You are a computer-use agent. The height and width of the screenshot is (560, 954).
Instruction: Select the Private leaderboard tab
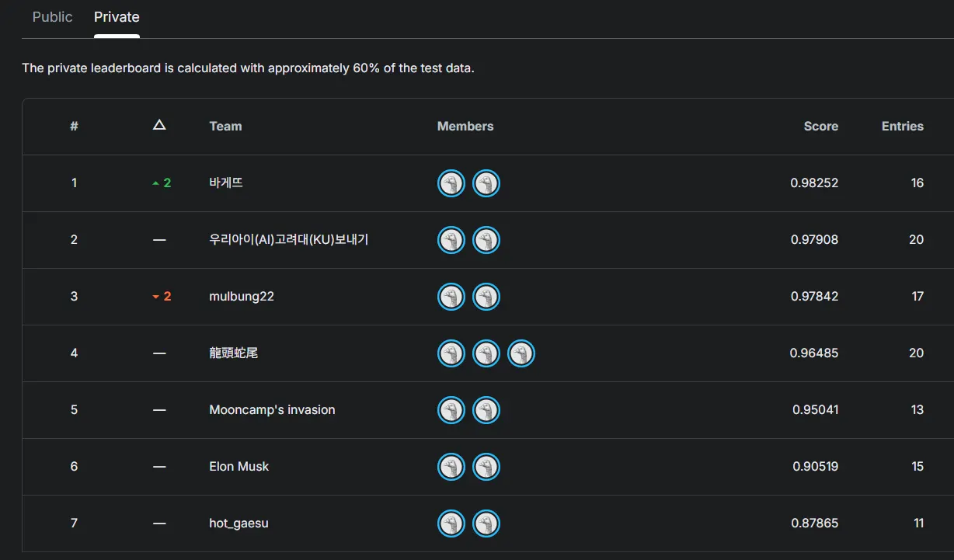117,17
